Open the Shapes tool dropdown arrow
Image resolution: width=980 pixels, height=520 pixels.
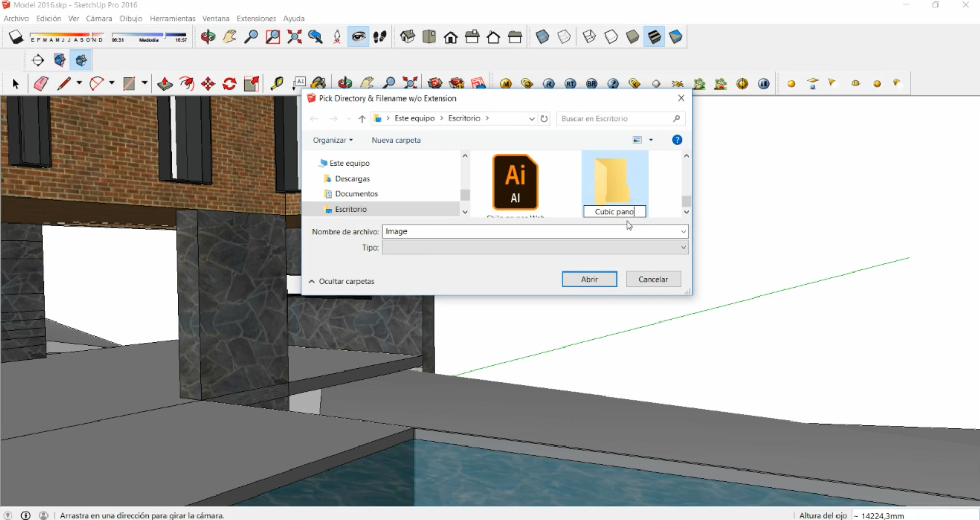(145, 83)
